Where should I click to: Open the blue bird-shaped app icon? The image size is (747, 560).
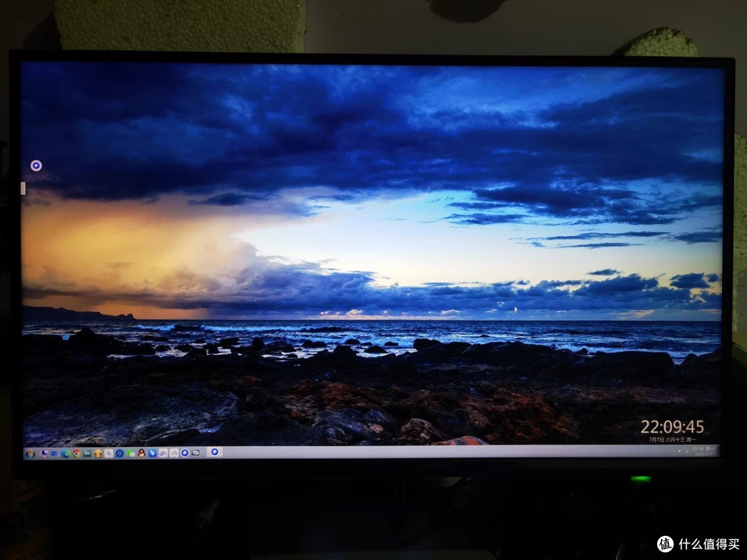[x=152, y=454]
